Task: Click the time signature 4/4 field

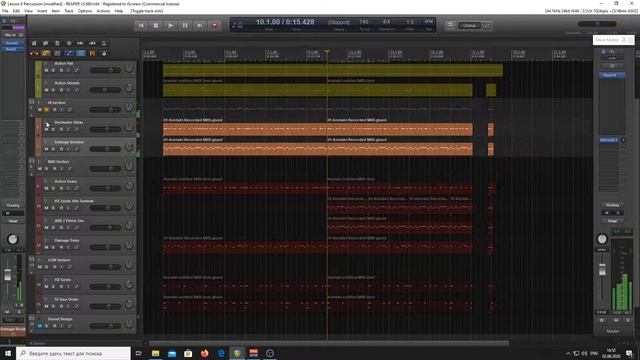Action: (386, 22)
